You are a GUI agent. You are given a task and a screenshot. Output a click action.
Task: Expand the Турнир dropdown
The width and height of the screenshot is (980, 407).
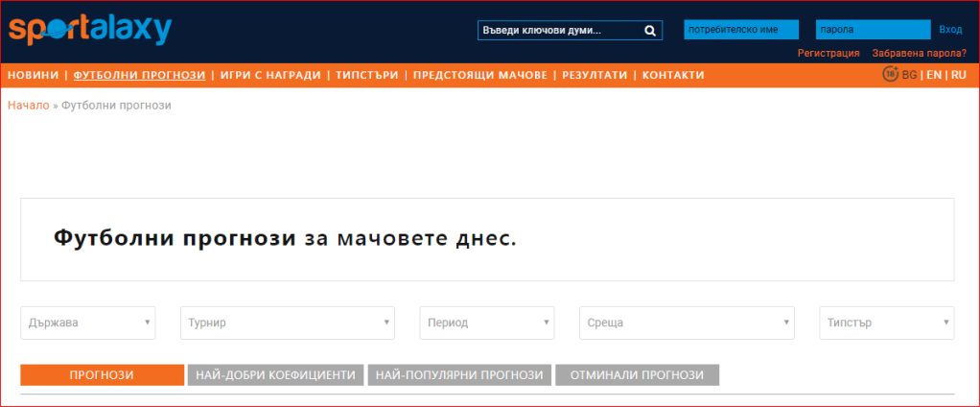pos(288,323)
